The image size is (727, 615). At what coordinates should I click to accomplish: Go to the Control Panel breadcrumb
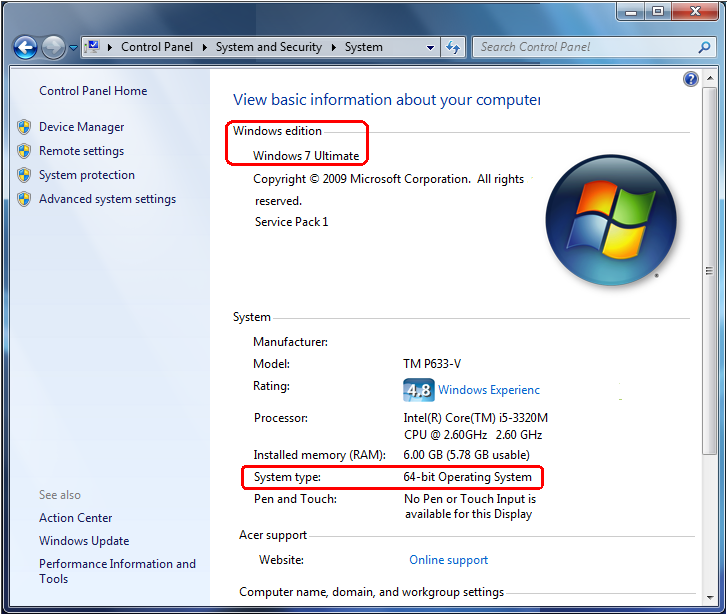(x=156, y=47)
